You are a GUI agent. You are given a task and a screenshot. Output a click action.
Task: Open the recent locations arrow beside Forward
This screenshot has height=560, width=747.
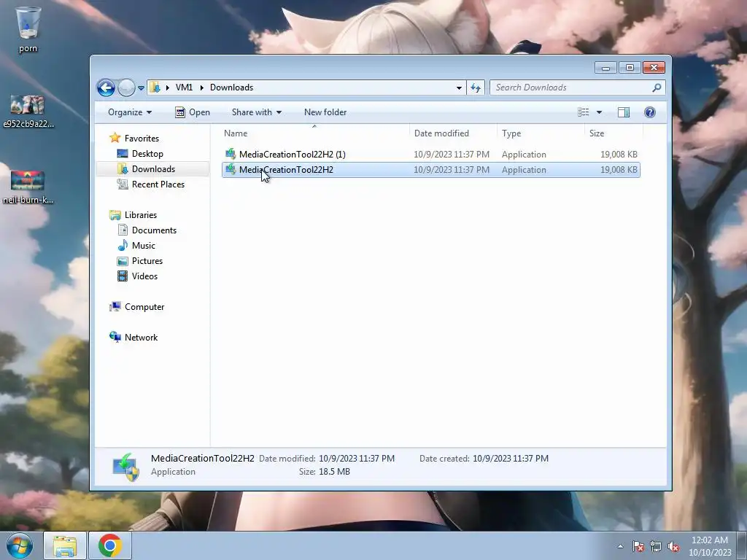[x=141, y=88]
